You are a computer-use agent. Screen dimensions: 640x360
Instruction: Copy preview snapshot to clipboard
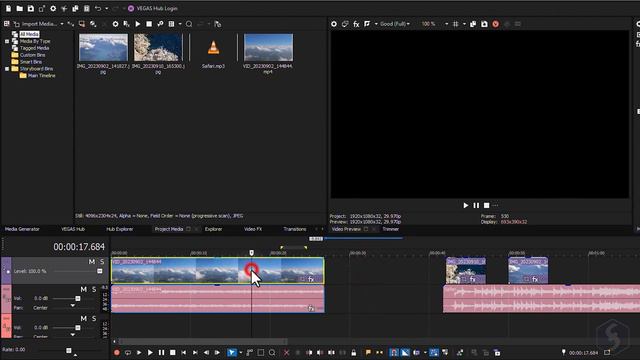coord(473,24)
